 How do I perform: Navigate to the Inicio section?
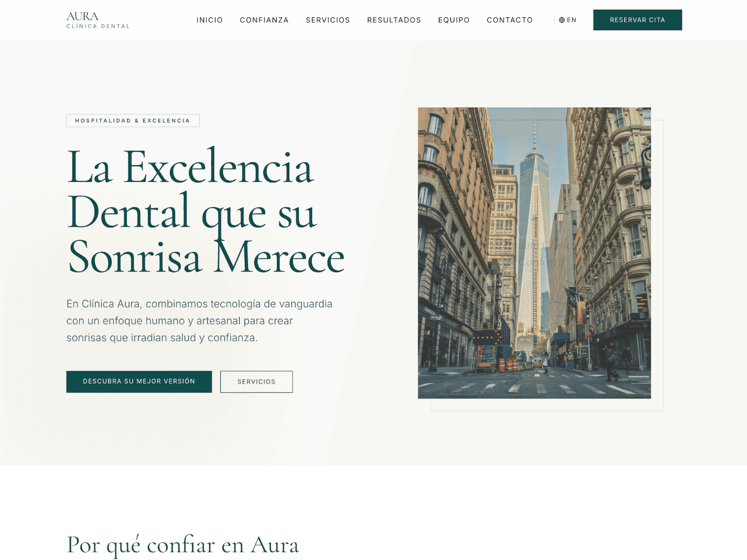tap(210, 20)
